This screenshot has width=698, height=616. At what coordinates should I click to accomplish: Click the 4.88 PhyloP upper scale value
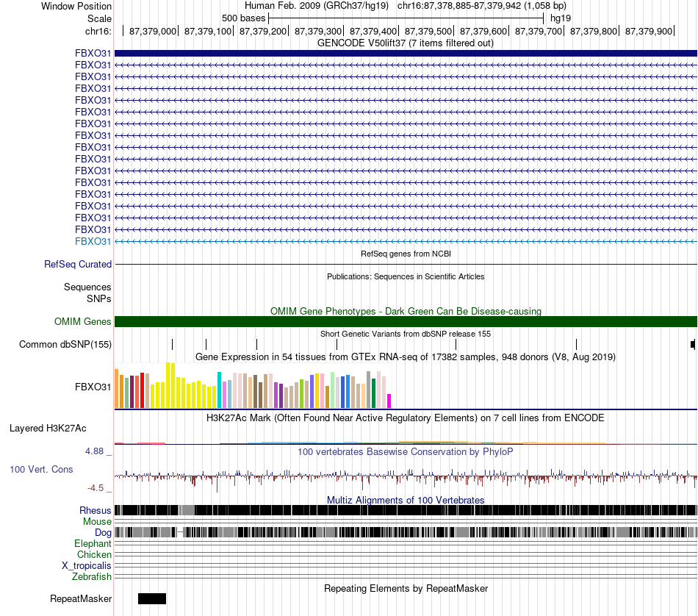click(x=94, y=451)
